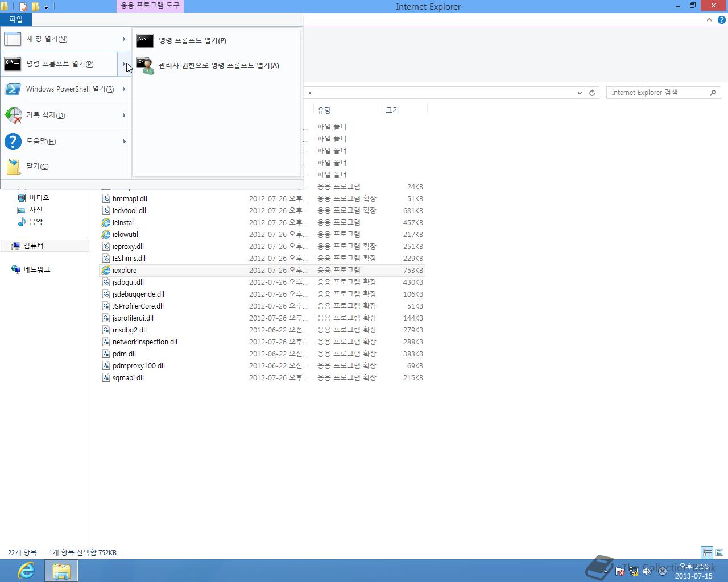Open Internet Explorer from taskbar
The image size is (728, 582).
click(26, 571)
